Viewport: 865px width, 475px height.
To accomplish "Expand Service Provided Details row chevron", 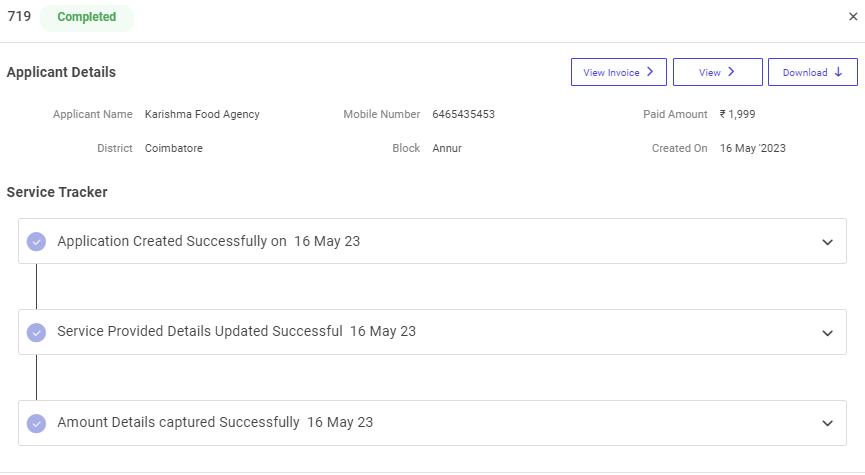I will pyautogui.click(x=827, y=333).
